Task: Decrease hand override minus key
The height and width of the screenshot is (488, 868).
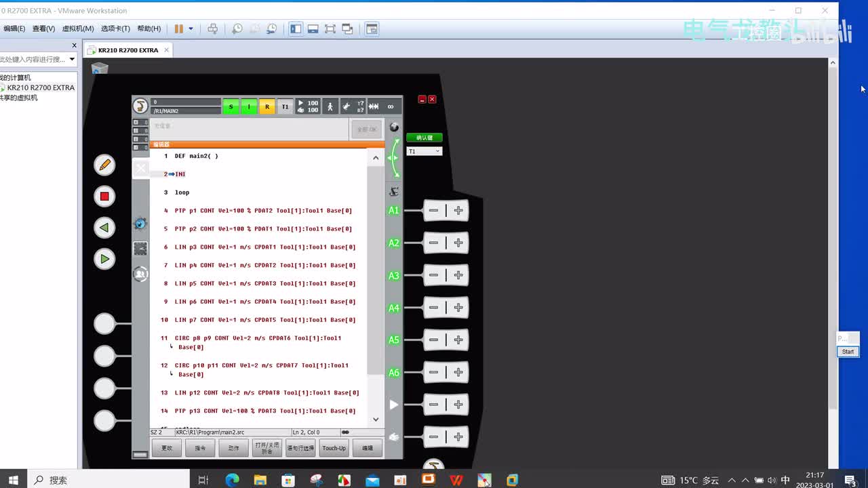Action: tap(434, 437)
